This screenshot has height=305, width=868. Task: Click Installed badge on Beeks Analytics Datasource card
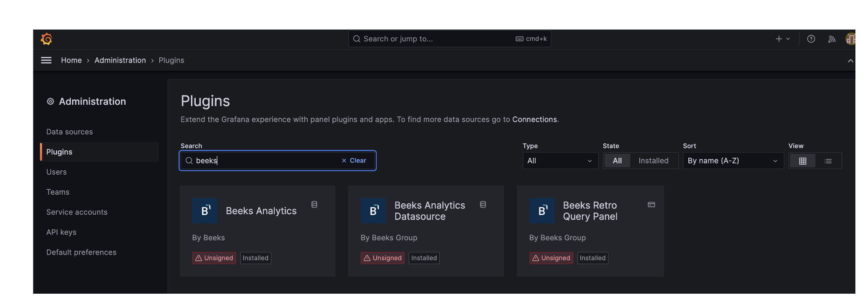424,258
